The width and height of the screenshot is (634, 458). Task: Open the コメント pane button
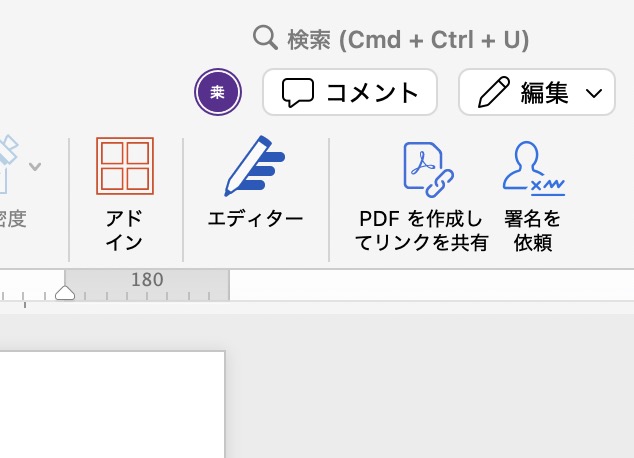pos(349,93)
